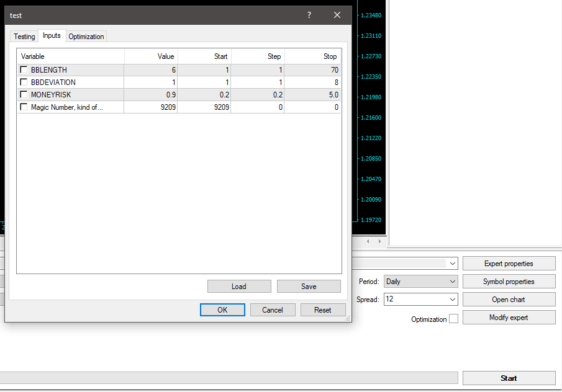
Task: Click the 1.23480 price label on chart
Action: [x=371, y=16]
